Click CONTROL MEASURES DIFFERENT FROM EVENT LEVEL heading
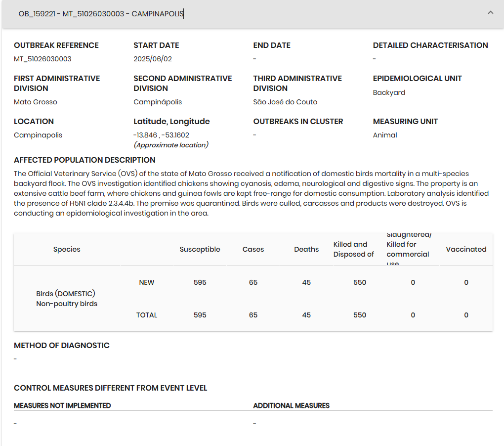The image size is (504, 446). point(111,388)
